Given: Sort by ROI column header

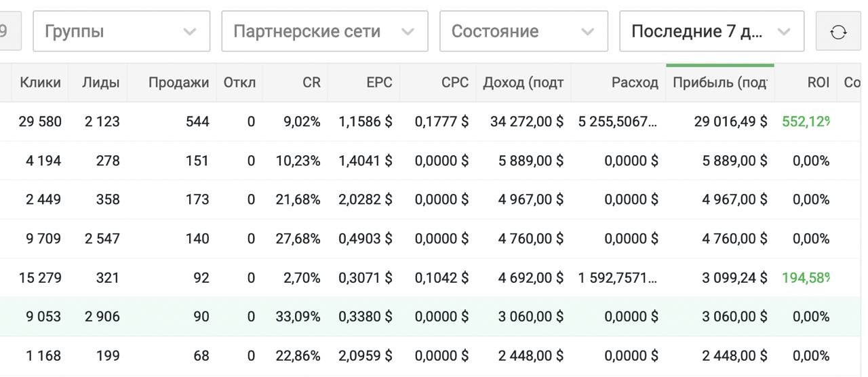Looking at the screenshot, I should coord(818,83).
